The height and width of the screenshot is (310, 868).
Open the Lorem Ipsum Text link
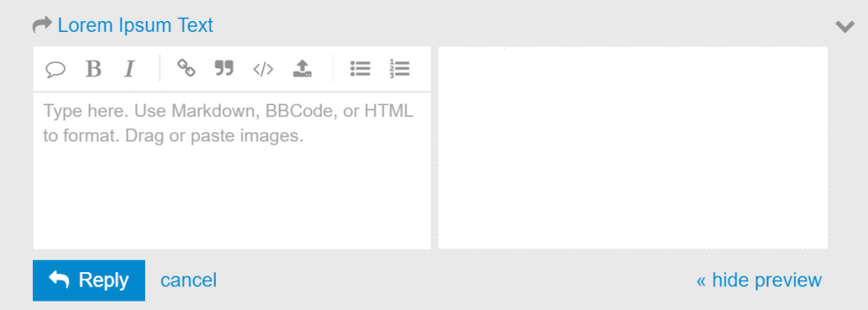point(135,25)
